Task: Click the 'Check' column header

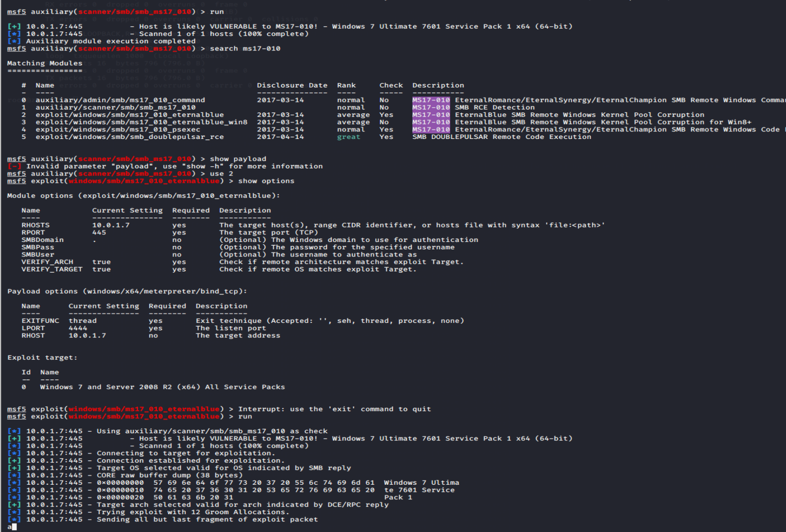Action: coord(391,86)
